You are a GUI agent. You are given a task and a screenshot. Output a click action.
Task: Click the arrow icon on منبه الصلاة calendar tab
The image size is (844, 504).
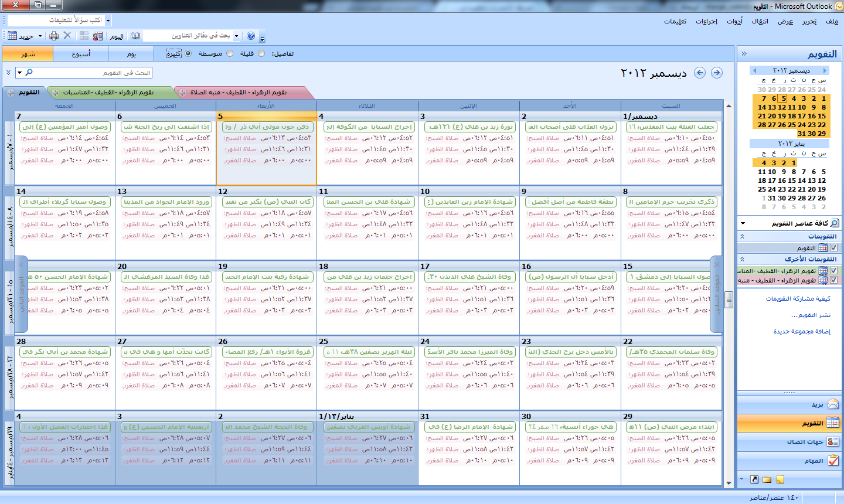coord(182,93)
